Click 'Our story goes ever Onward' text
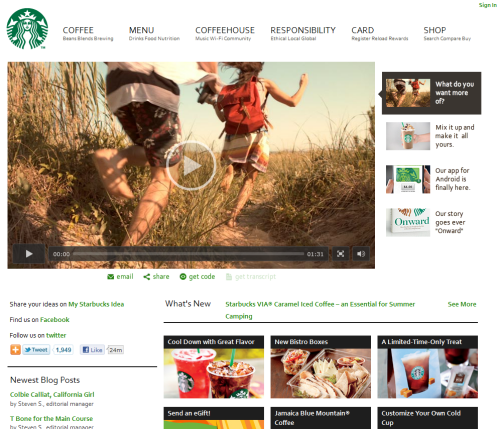The image size is (500, 429). coord(450,222)
